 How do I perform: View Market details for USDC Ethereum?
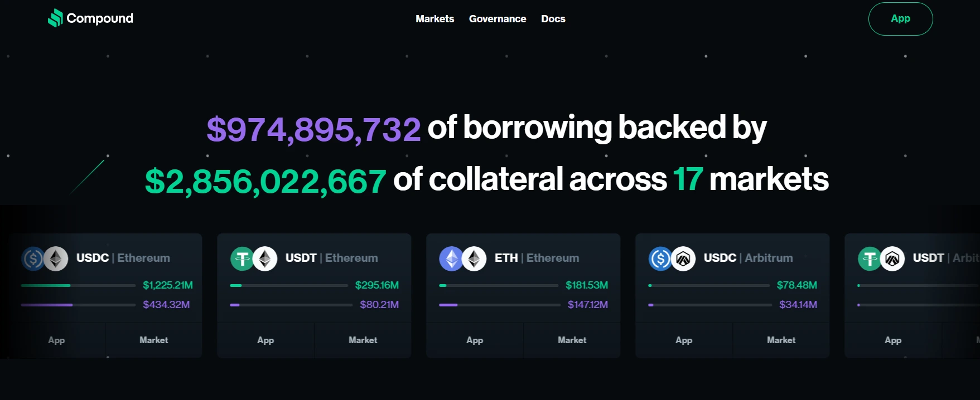pyautogui.click(x=153, y=340)
